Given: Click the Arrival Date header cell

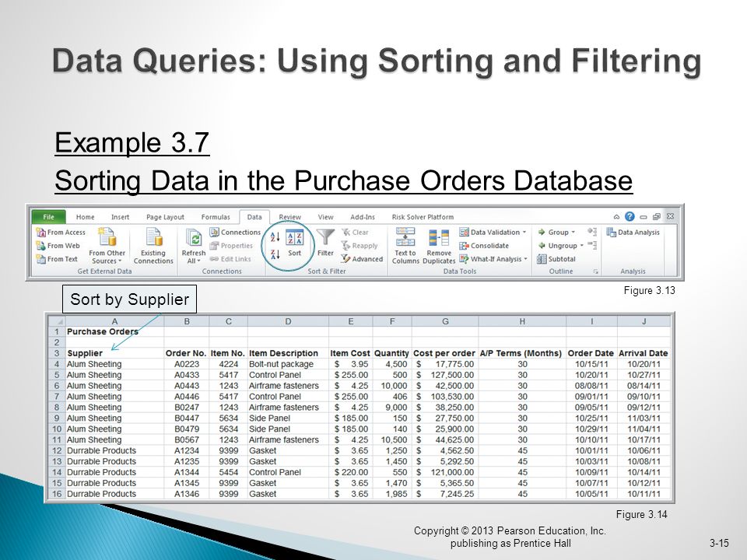Looking at the screenshot, I should point(644,353).
